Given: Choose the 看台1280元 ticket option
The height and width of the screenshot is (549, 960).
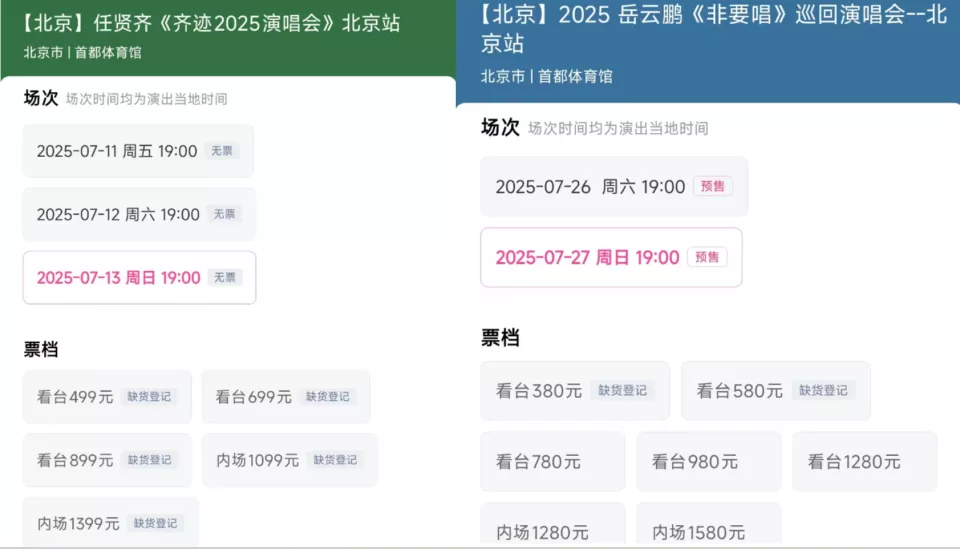Looking at the screenshot, I should point(864,461).
